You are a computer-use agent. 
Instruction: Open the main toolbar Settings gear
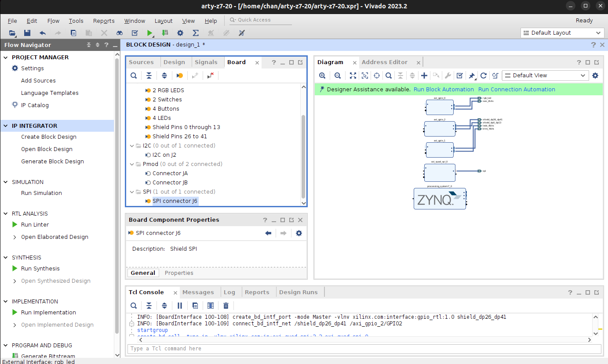(180, 33)
